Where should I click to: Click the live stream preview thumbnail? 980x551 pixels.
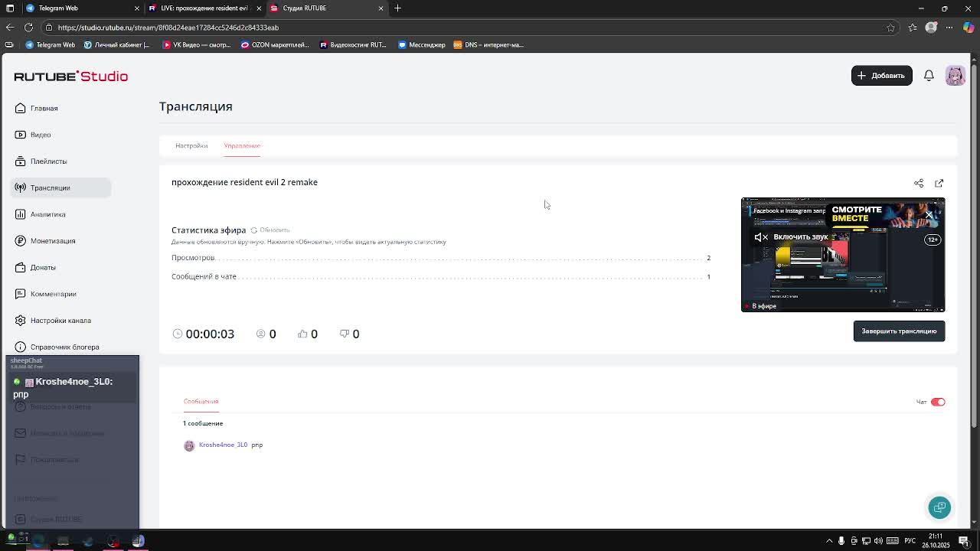(843, 255)
